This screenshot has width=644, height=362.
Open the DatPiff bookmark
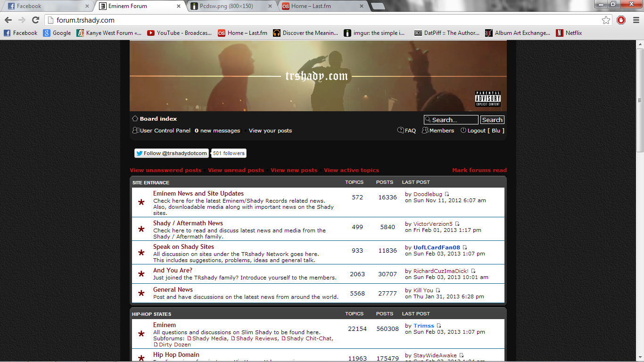(447, 33)
